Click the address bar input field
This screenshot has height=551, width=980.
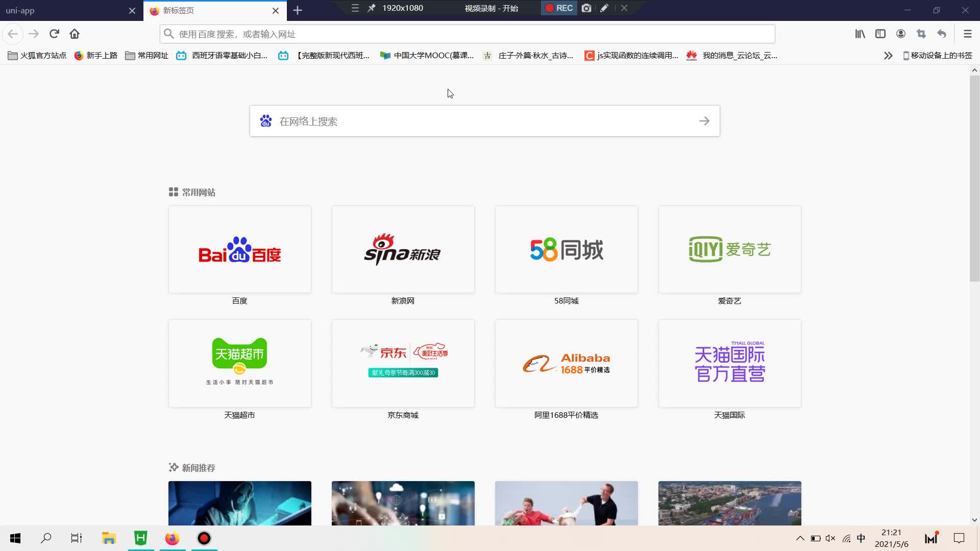(x=467, y=34)
